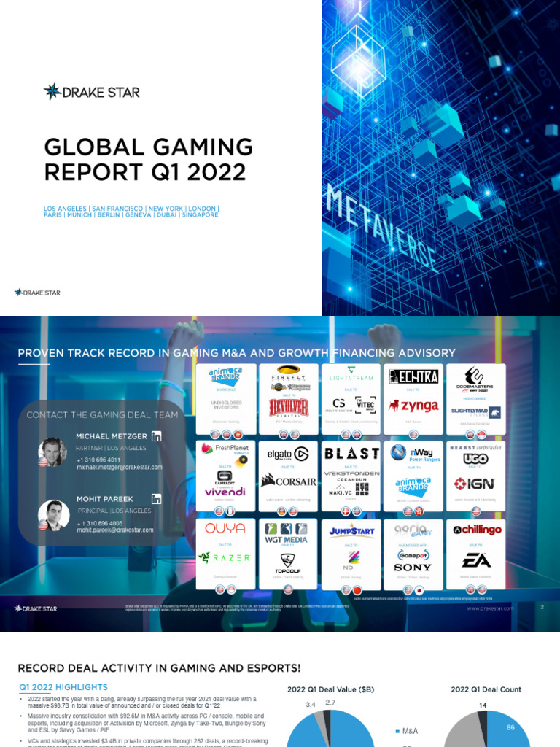
Task: Click the blue slice labeled 86 in Deal Count pie
Action: [x=509, y=729]
